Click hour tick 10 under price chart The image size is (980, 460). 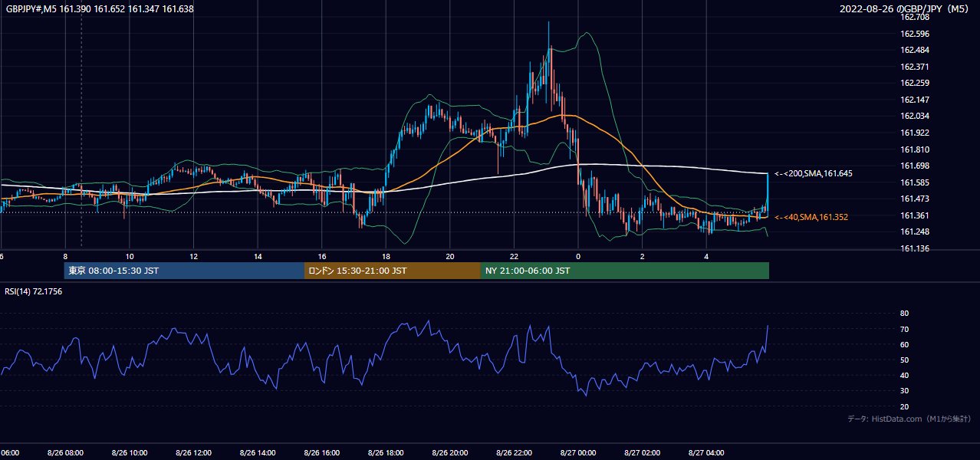pyautogui.click(x=130, y=256)
